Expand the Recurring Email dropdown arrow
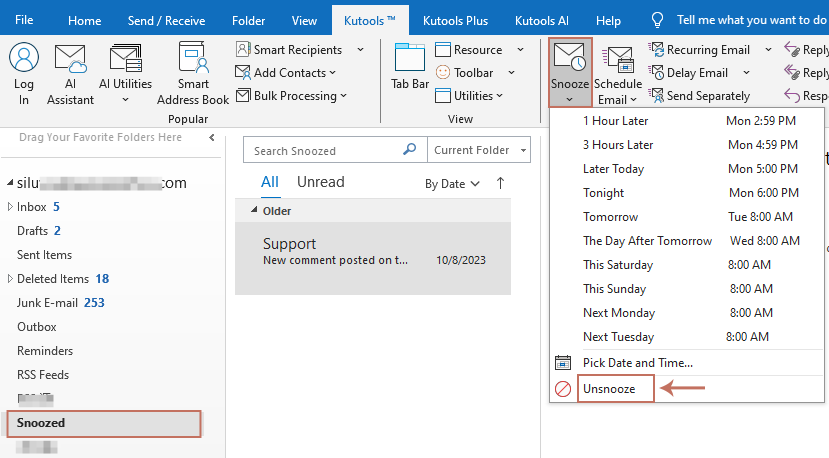Image resolution: width=829 pixels, height=458 pixels. tap(768, 50)
